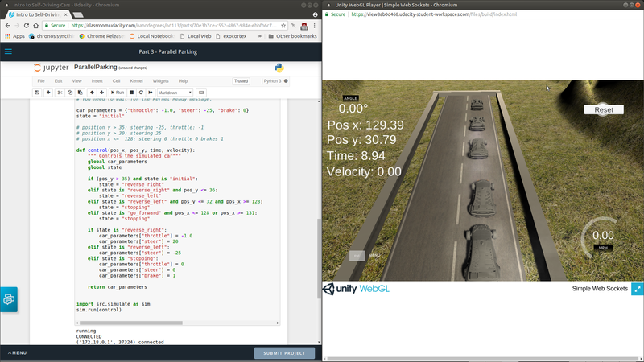The width and height of the screenshot is (644, 362).
Task: Bookmark this page with the star icon
Action: [x=283, y=26]
